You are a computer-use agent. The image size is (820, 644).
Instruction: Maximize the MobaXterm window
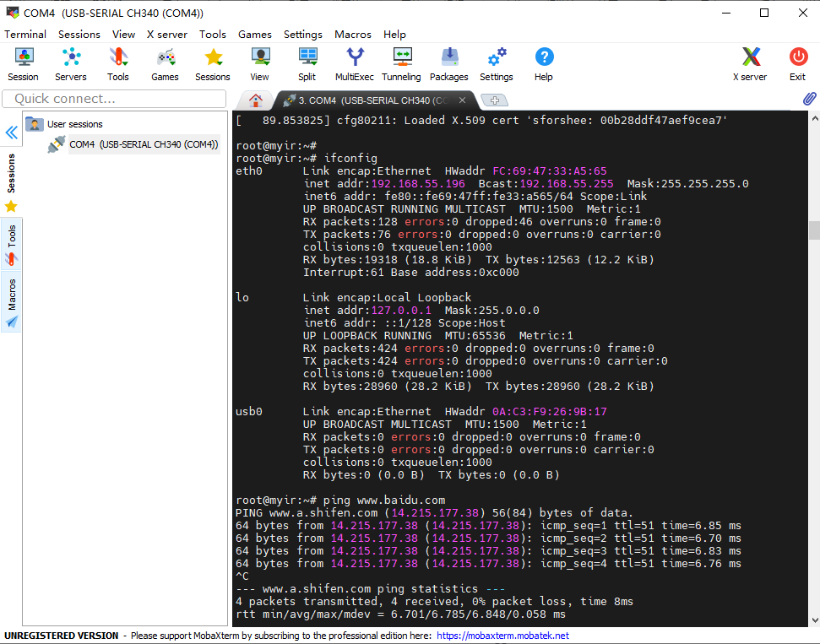(764, 13)
